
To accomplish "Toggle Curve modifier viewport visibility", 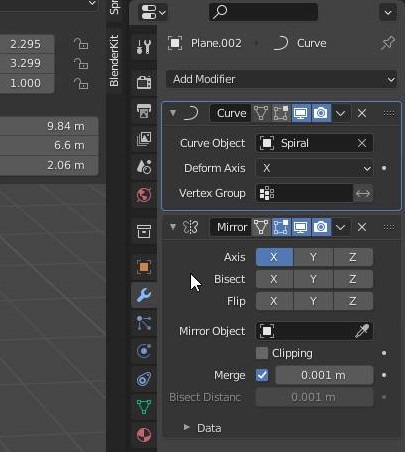I will point(301,113).
